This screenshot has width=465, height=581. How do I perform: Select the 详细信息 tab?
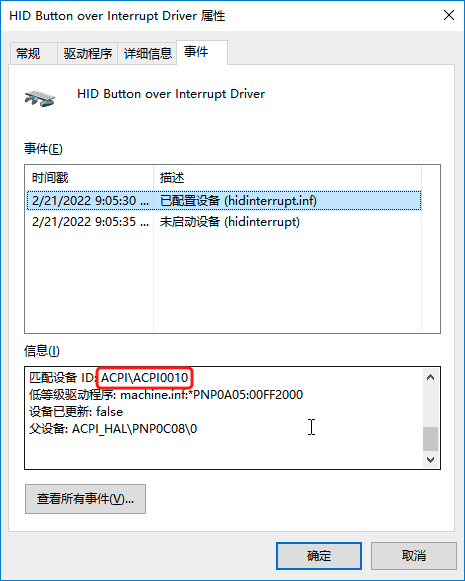[147, 54]
